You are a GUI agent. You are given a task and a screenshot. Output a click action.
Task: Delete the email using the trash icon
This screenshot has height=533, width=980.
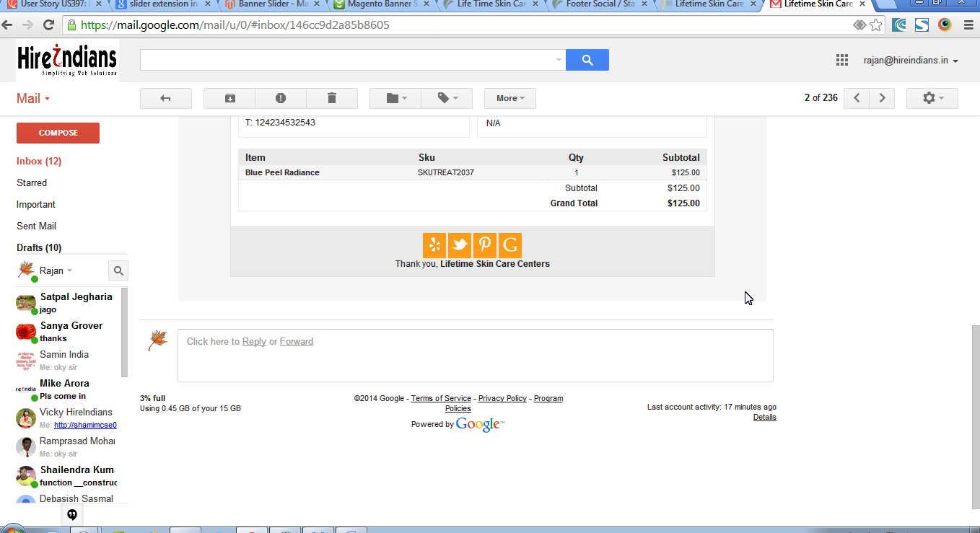tap(332, 98)
